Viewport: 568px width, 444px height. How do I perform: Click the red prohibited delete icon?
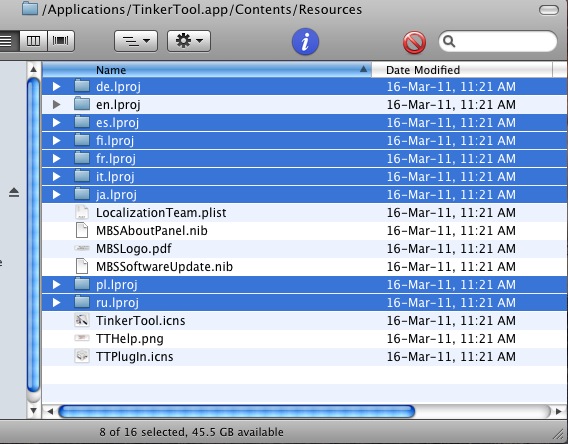[x=414, y=42]
